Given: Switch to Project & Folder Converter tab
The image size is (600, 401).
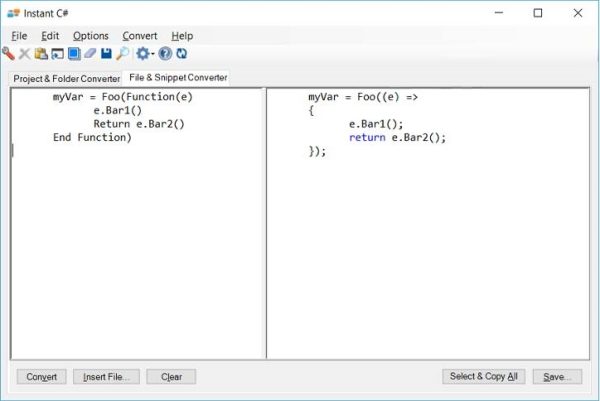Looking at the screenshot, I should click(67, 78).
